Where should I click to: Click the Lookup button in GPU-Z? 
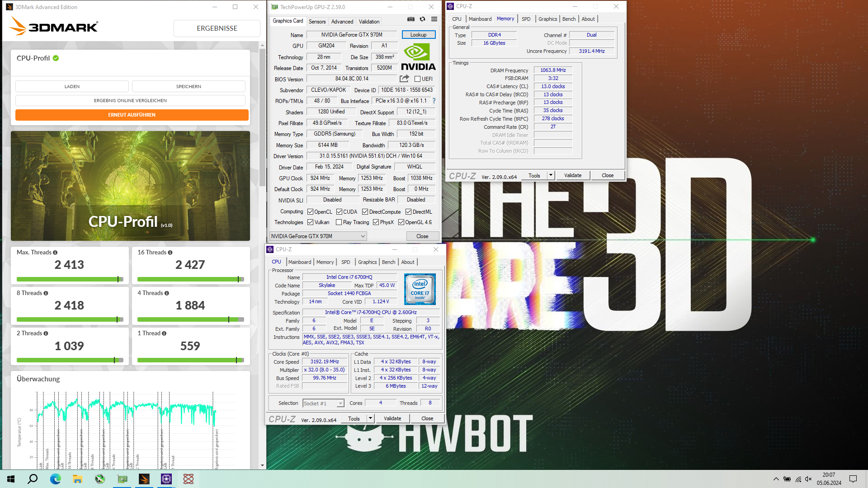point(418,35)
